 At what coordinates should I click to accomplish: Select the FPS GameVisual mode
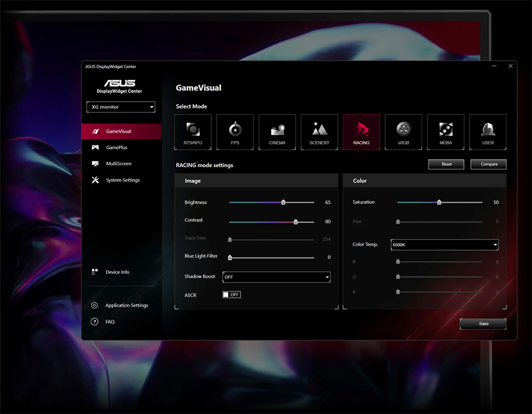pyautogui.click(x=235, y=131)
